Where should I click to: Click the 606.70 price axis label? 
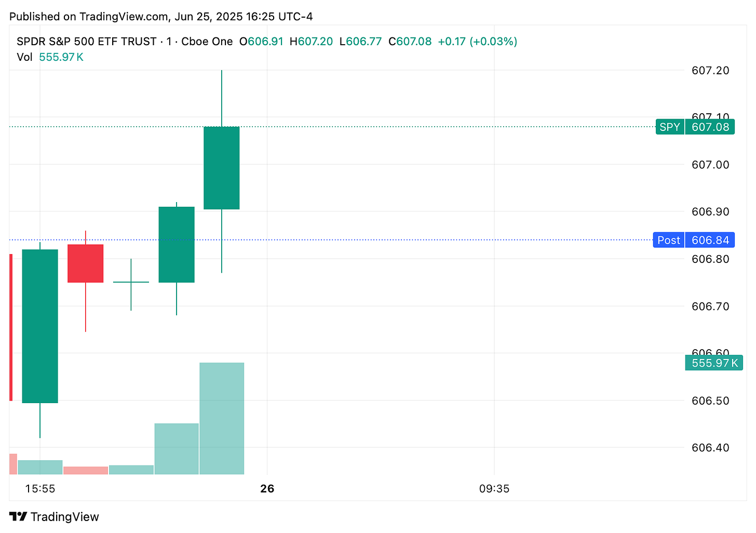710,306
